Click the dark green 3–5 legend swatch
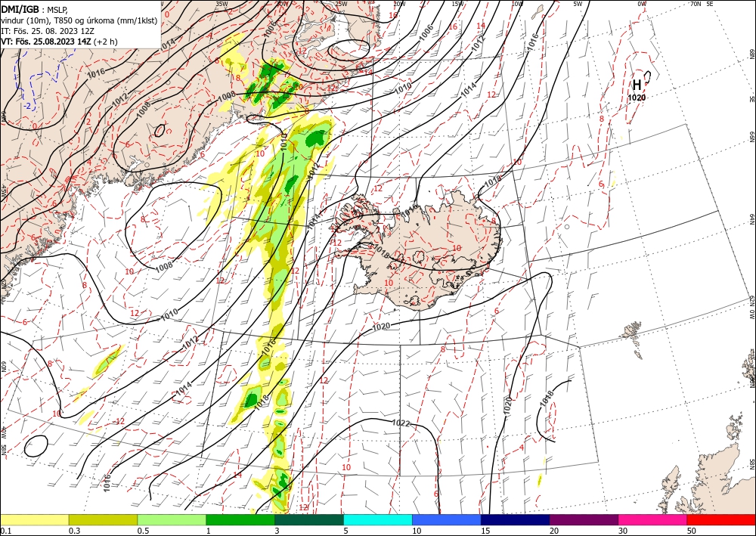This screenshot has width=756, height=536. (309, 519)
